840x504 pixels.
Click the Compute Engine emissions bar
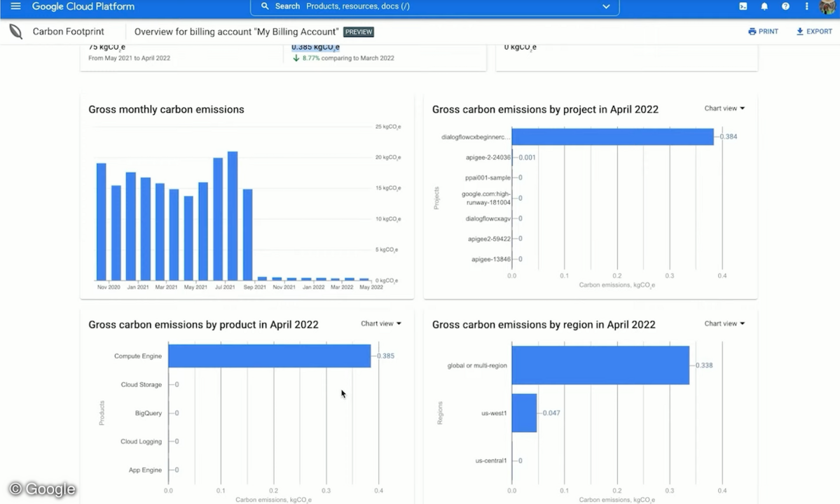pos(270,356)
